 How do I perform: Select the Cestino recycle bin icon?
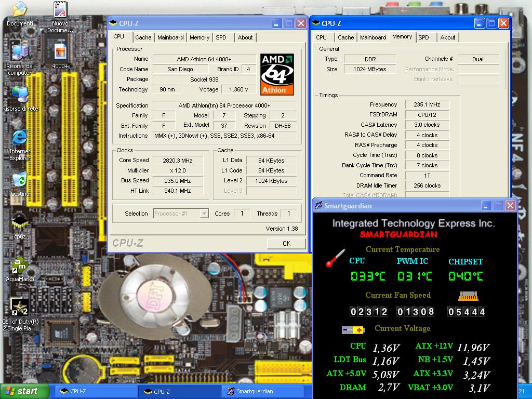[20, 180]
